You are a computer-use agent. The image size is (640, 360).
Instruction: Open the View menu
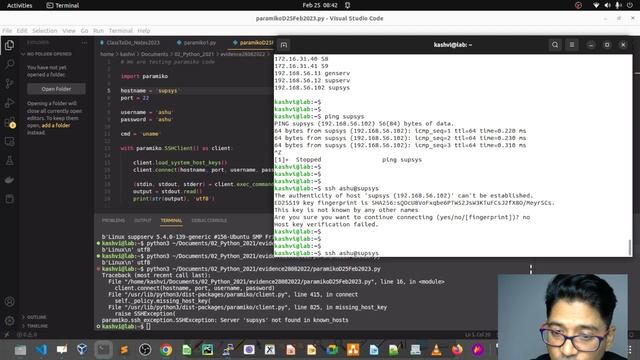69,31
